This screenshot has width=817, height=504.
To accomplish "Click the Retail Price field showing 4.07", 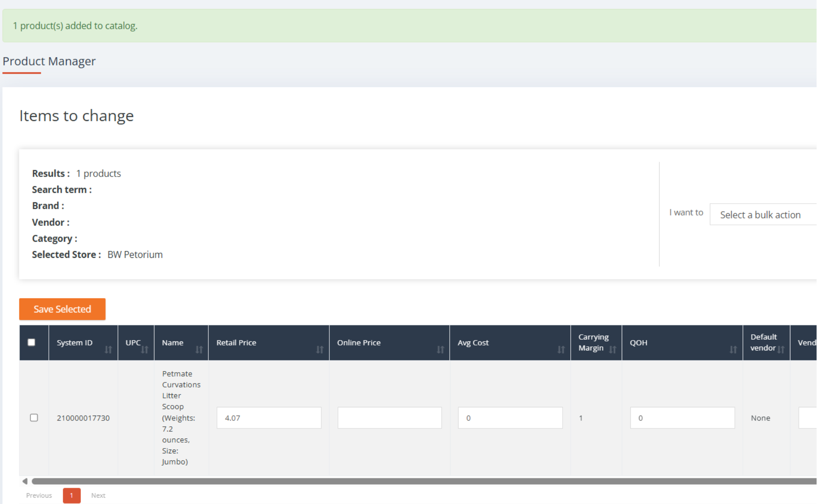I will (x=269, y=418).
